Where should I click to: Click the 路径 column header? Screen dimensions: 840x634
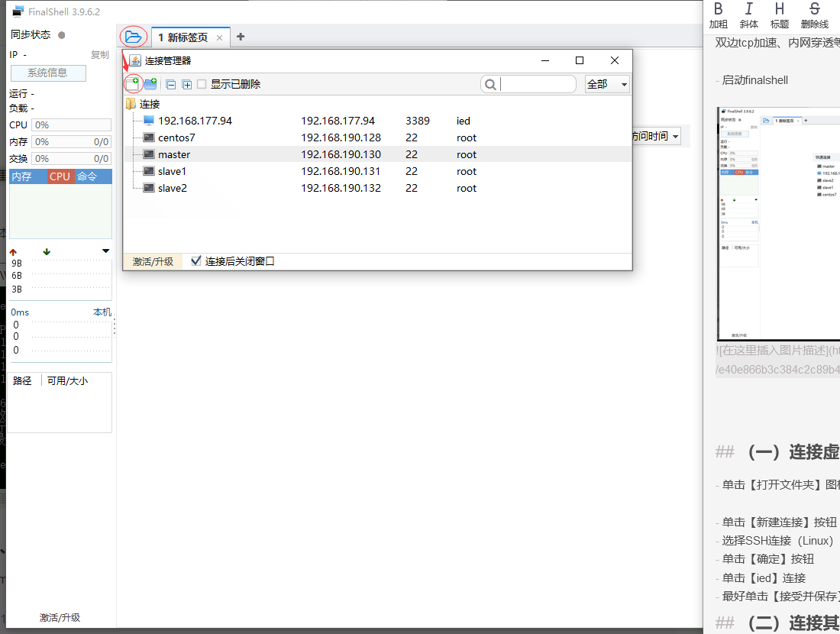coord(22,380)
